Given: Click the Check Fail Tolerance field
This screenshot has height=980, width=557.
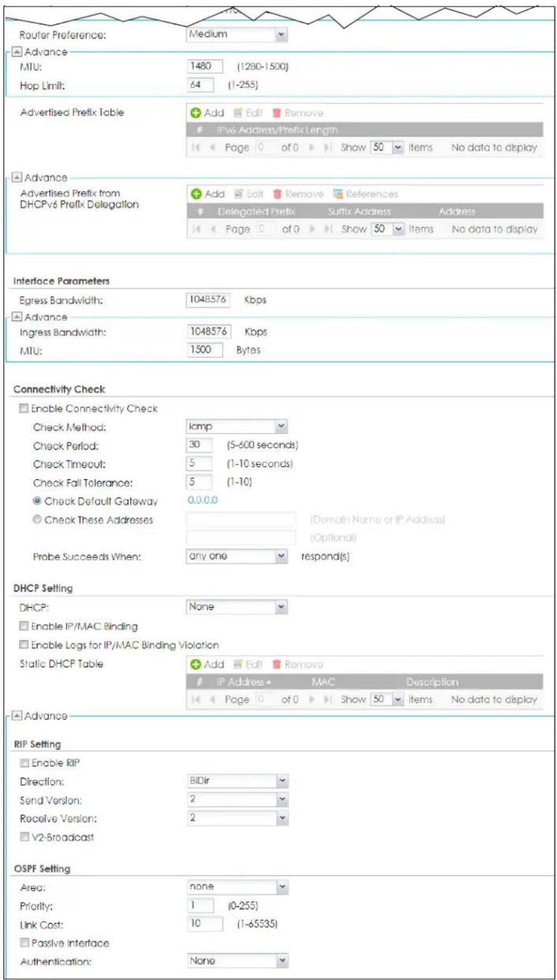Looking at the screenshot, I should pos(199,482).
